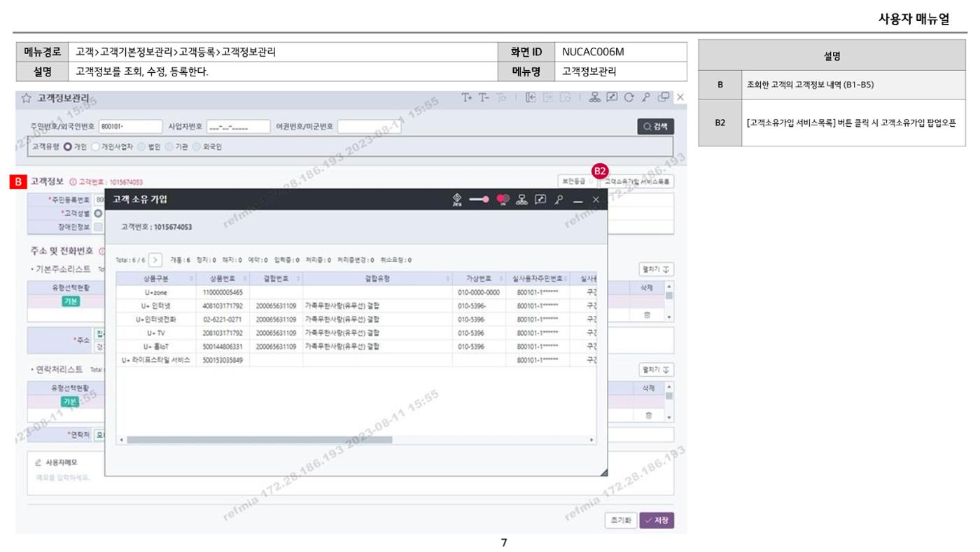This screenshot has width=980, height=552.
Task: Click the 사업자번호 input field
Action: point(238,127)
